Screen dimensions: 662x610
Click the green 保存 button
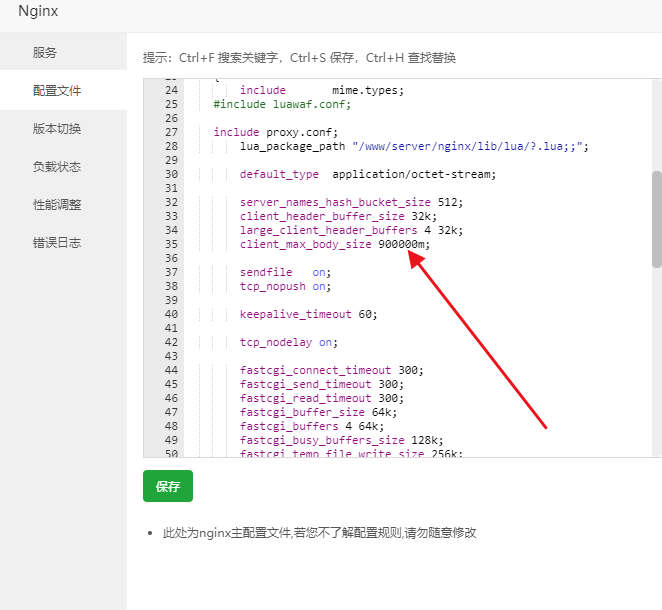click(x=168, y=486)
